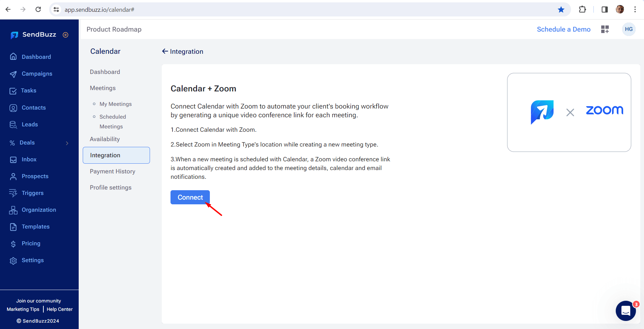Click the SendBuzz logo icon
Image resolution: width=644 pixels, height=329 pixels.
pos(14,35)
